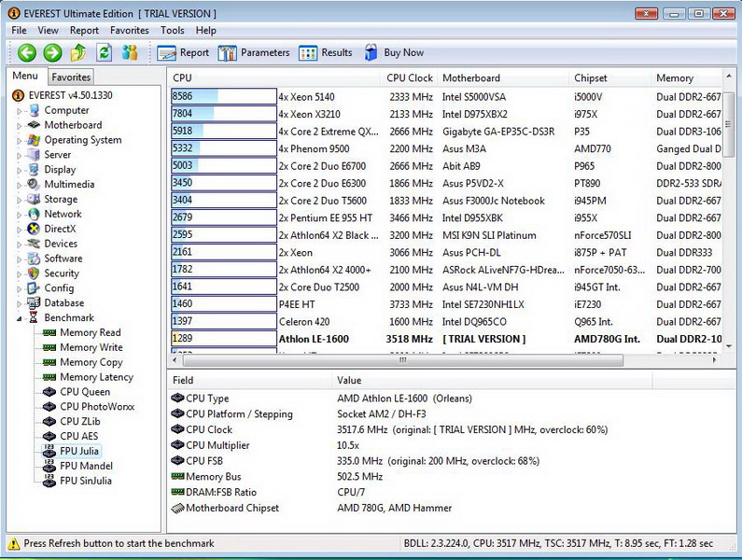The image size is (742, 560).
Task: Switch to the Favorites tab
Action: 71,77
